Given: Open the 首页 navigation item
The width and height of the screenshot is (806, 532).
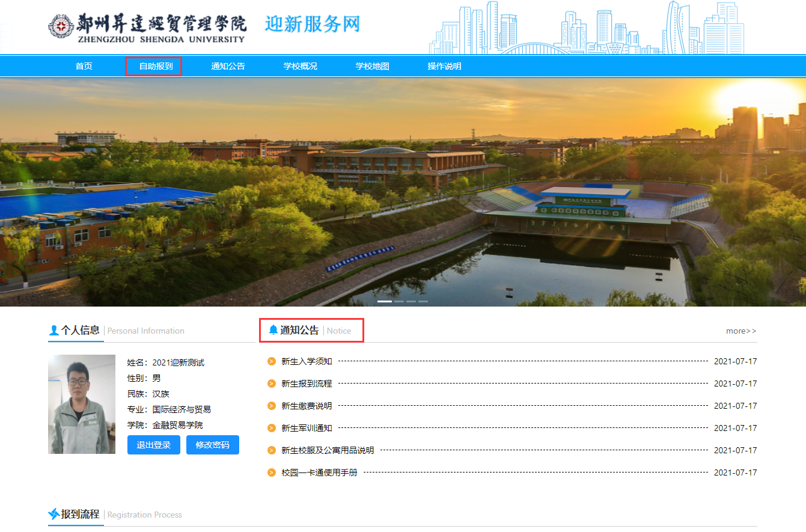Looking at the screenshot, I should point(84,66).
